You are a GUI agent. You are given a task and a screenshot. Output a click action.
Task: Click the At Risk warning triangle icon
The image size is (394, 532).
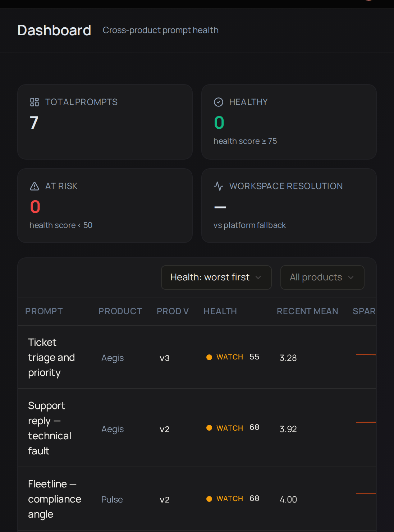(x=35, y=186)
